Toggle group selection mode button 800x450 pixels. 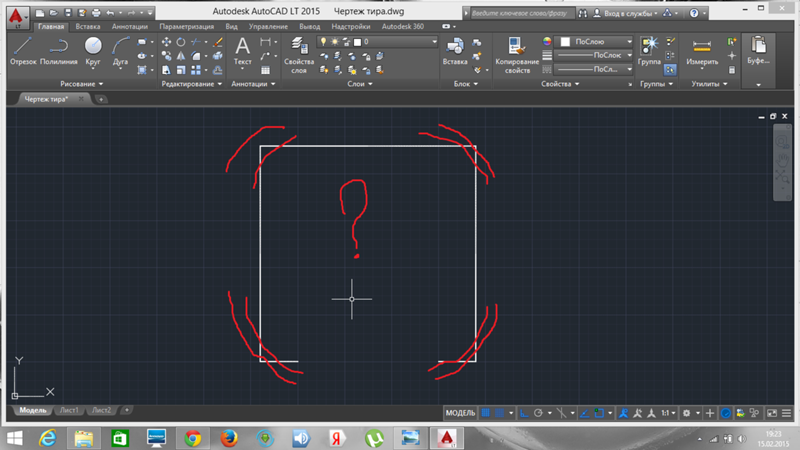tap(670, 70)
